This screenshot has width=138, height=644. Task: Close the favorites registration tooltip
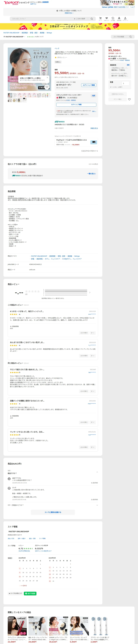click(47, 77)
